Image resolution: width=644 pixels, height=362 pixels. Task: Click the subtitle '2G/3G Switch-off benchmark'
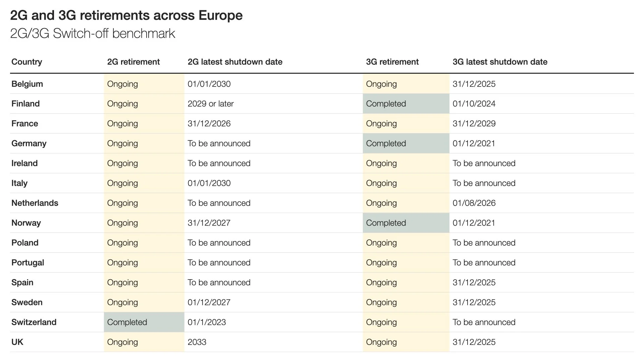pyautogui.click(x=93, y=34)
